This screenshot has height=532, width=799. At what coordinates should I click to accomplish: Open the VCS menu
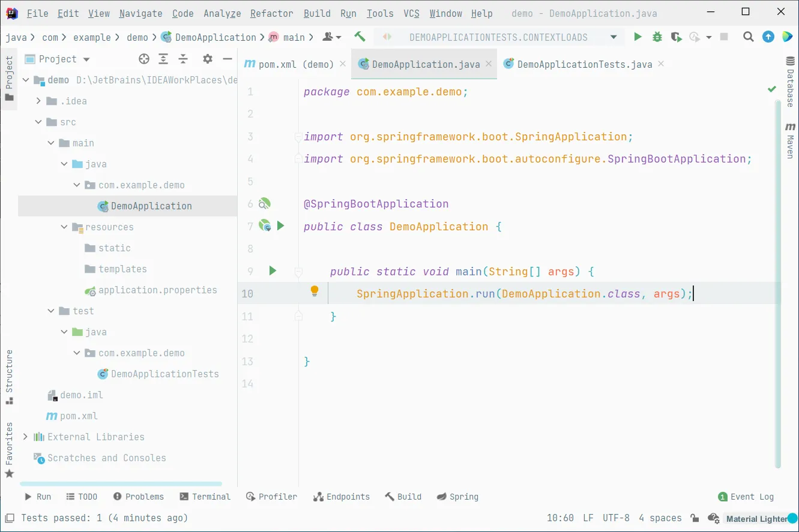coord(411,13)
